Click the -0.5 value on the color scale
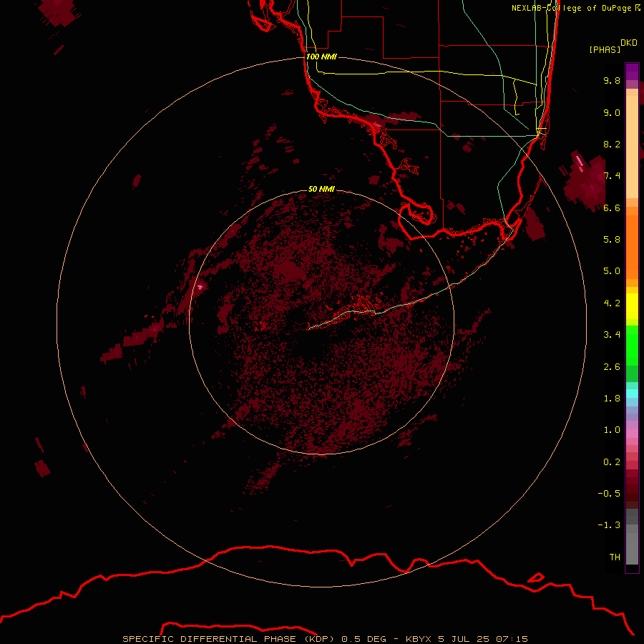This screenshot has width=644, height=644. tap(609, 494)
